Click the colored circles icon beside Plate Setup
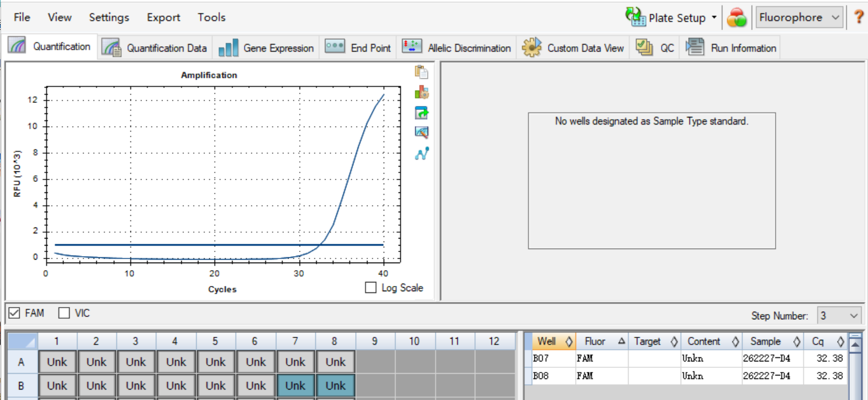The height and width of the screenshot is (400, 868). tap(737, 18)
